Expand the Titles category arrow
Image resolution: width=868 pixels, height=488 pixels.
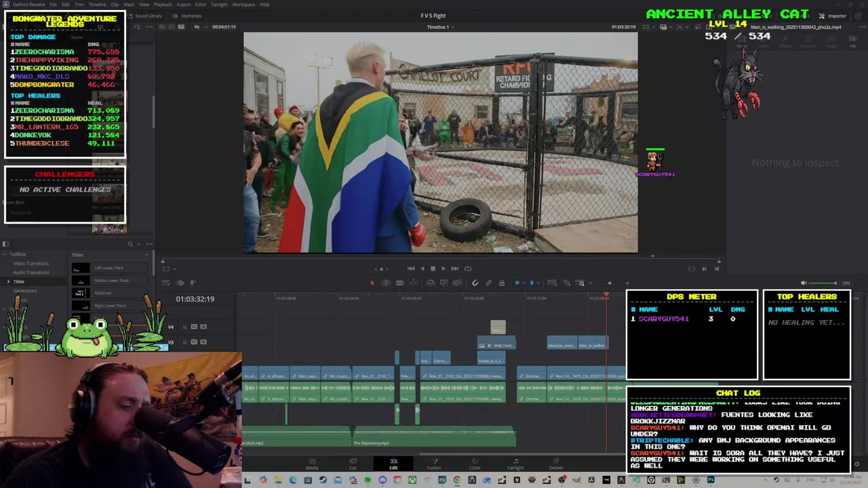[x=8, y=281]
